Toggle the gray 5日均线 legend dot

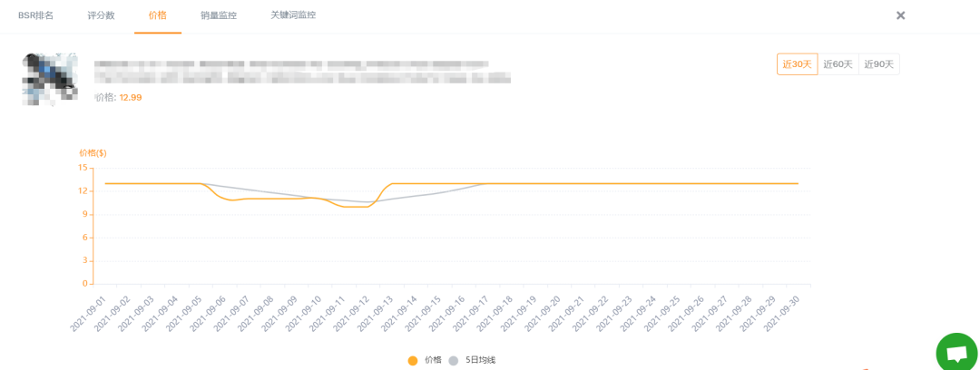[x=454, y=360]
